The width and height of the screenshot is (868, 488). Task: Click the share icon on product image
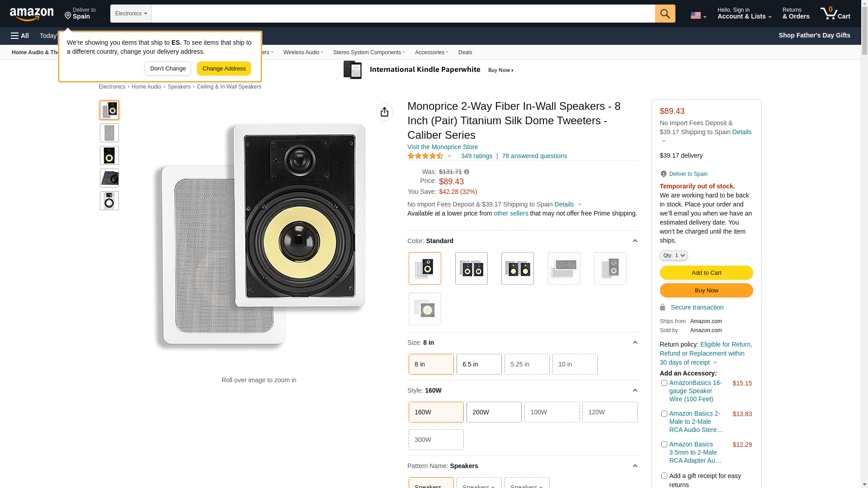point(384,112)
